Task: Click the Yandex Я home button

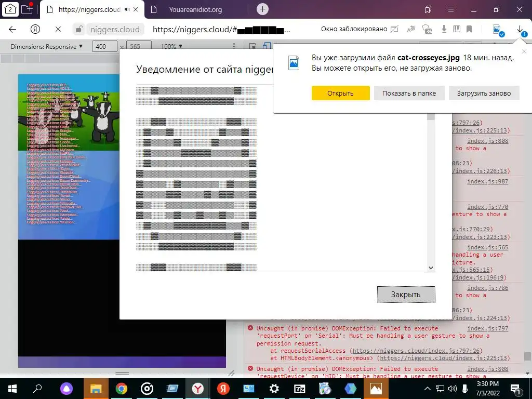Action: (35, 29)
